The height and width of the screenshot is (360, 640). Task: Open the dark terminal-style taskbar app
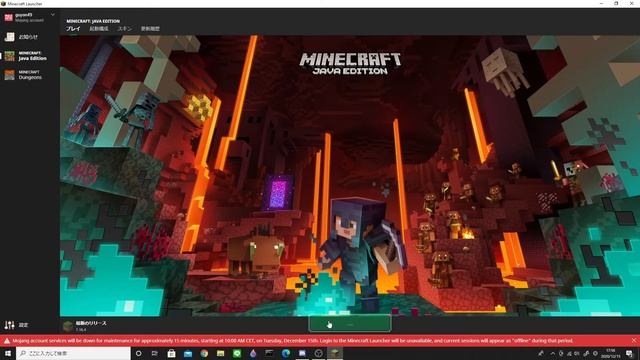(269, 353)
